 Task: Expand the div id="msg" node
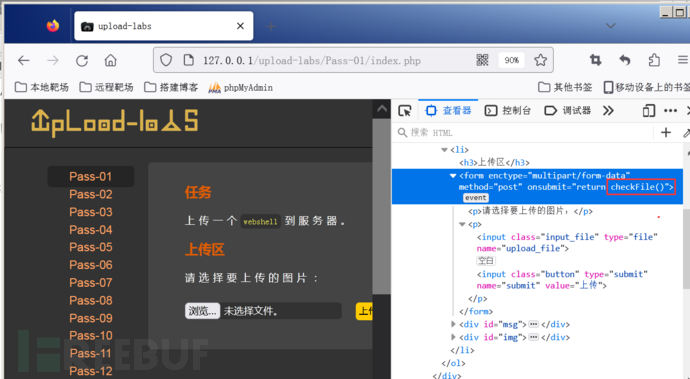click(453, 324)
